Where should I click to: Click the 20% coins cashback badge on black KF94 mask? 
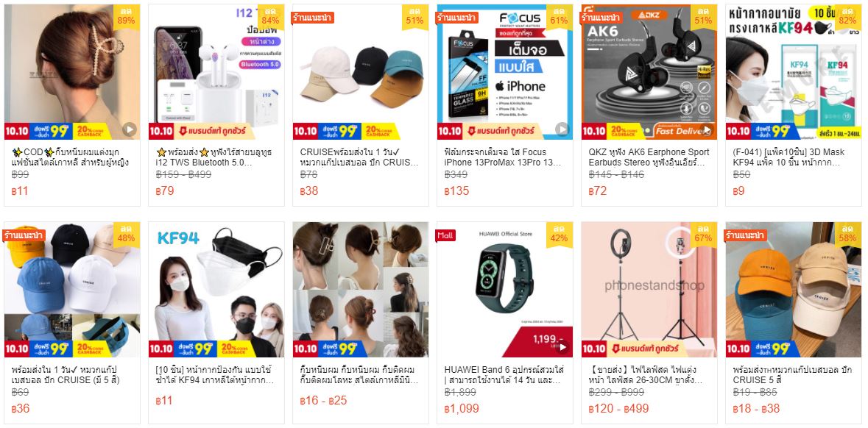pyautogui.click(x=236, y=349)
